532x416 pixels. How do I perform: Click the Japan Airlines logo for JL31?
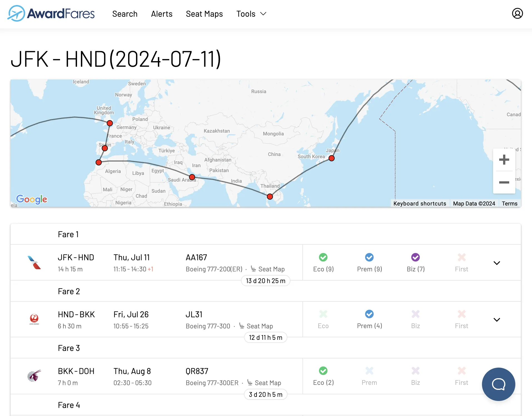coord(34,319)
